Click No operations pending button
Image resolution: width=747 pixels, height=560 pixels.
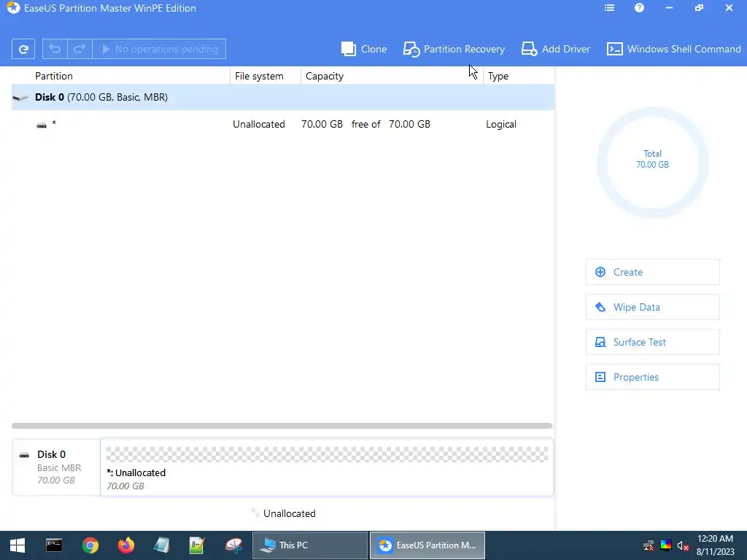pyautogui.click(x=159, y=49)
